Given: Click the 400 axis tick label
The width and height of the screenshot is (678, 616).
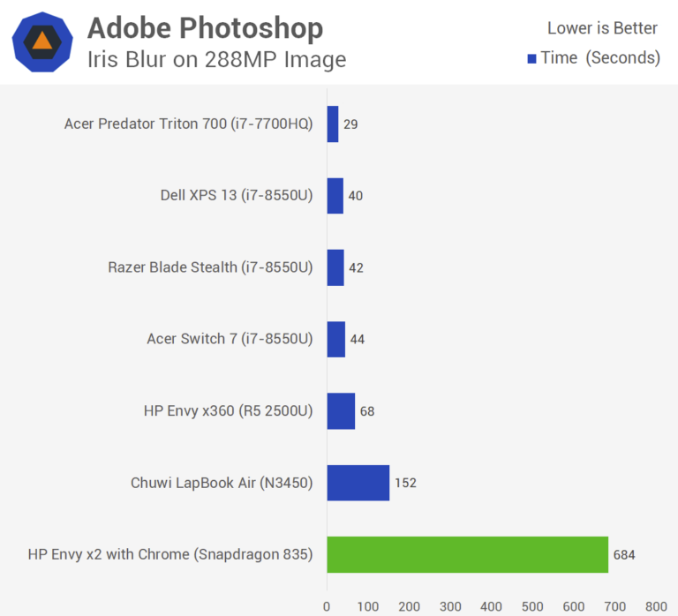Looking at the screenshot, I should [491, 607].
